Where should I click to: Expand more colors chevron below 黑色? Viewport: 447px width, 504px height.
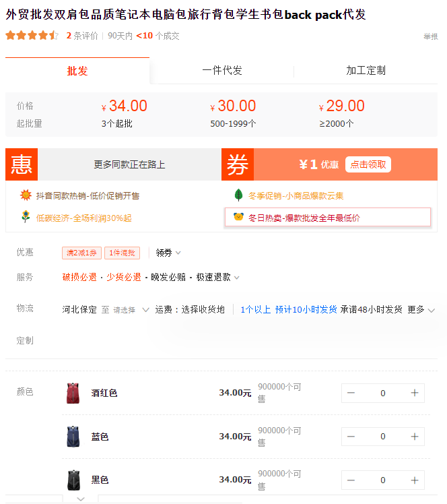[81, 499]
